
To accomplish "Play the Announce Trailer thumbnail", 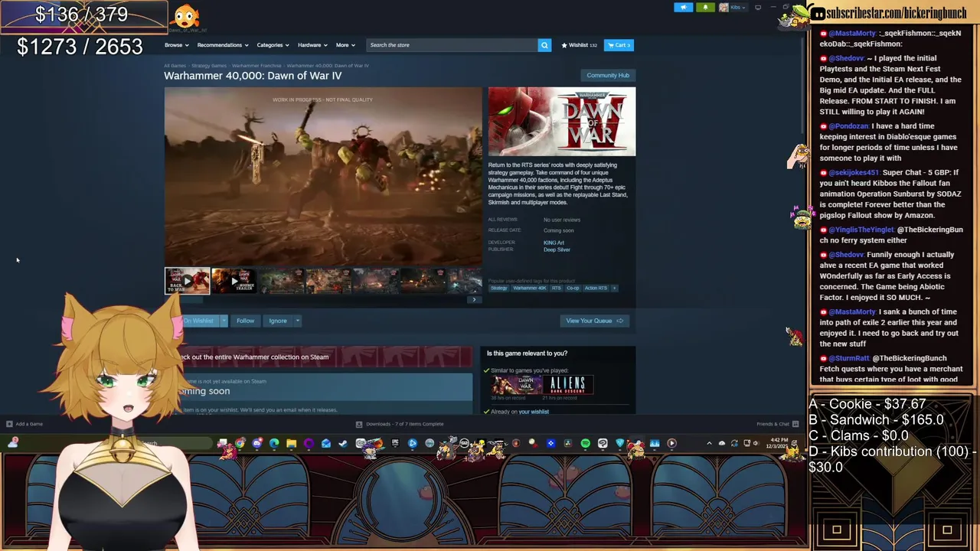I will click(234, 281).
